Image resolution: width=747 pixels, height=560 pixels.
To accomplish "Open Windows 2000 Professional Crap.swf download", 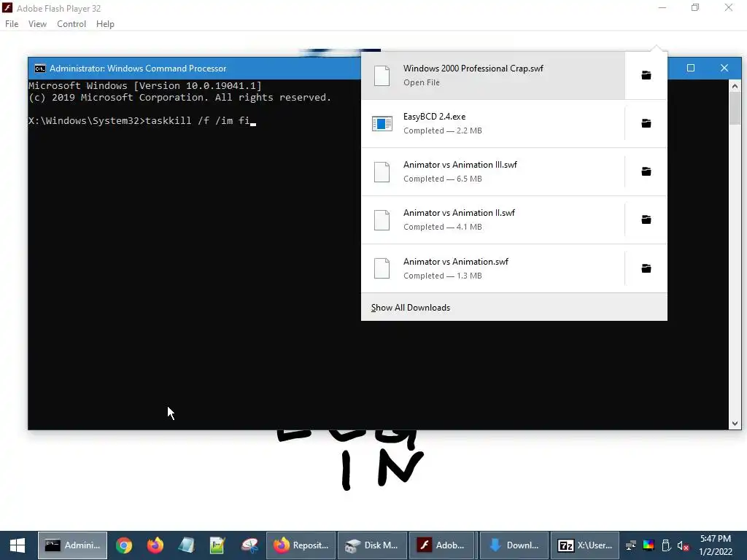I will [x=492, y=75].
